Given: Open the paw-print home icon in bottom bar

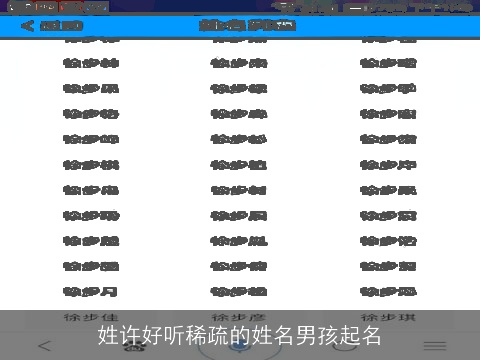Looking at the screenshot, I should pos(134,345).
